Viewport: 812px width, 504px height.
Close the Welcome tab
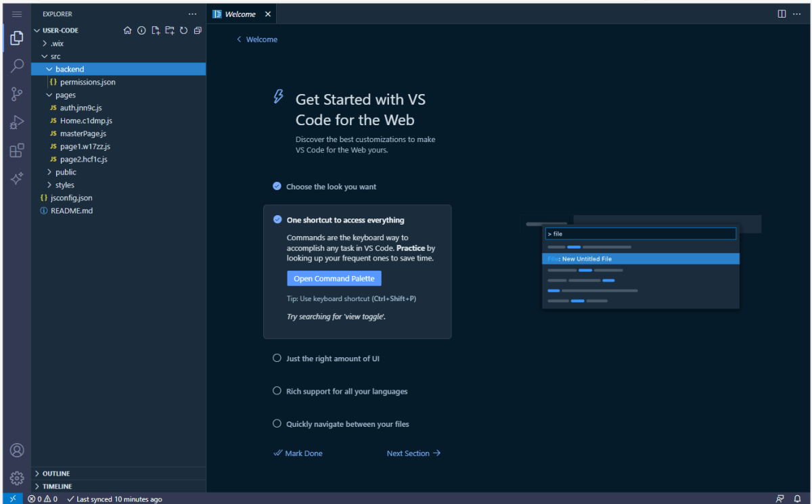click(268, 14)
